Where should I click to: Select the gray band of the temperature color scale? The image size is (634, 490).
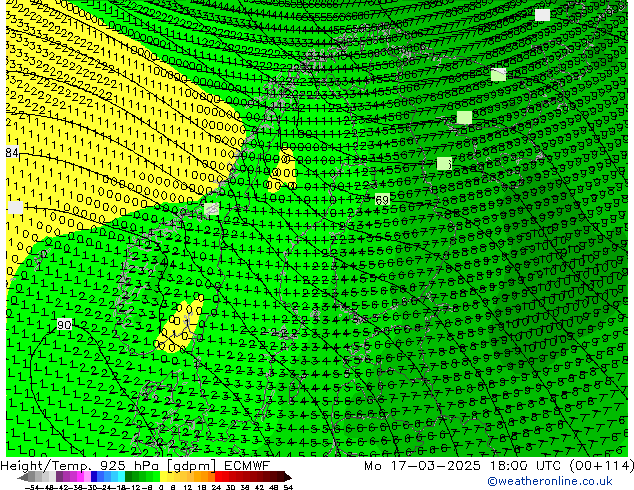tap(32, 477)
